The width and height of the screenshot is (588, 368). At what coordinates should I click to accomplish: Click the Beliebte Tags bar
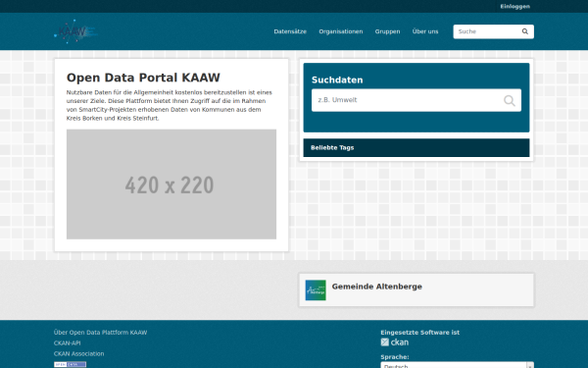point(416,147)
